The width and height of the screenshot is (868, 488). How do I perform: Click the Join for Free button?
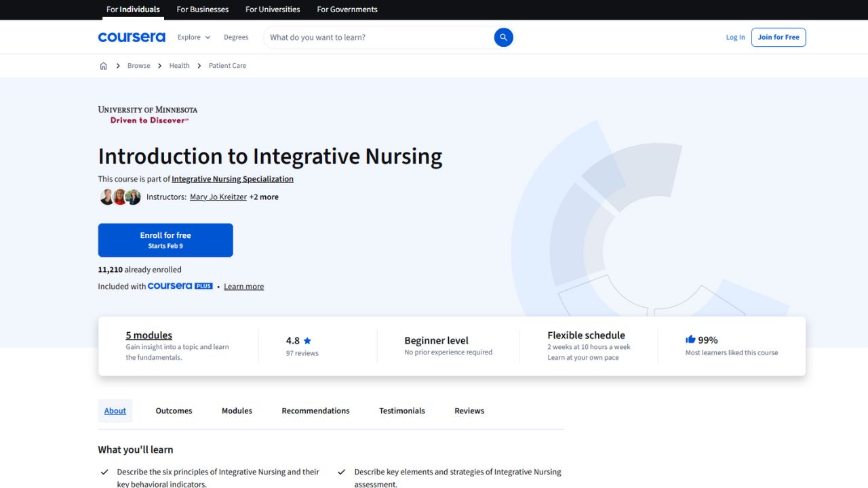778,37
